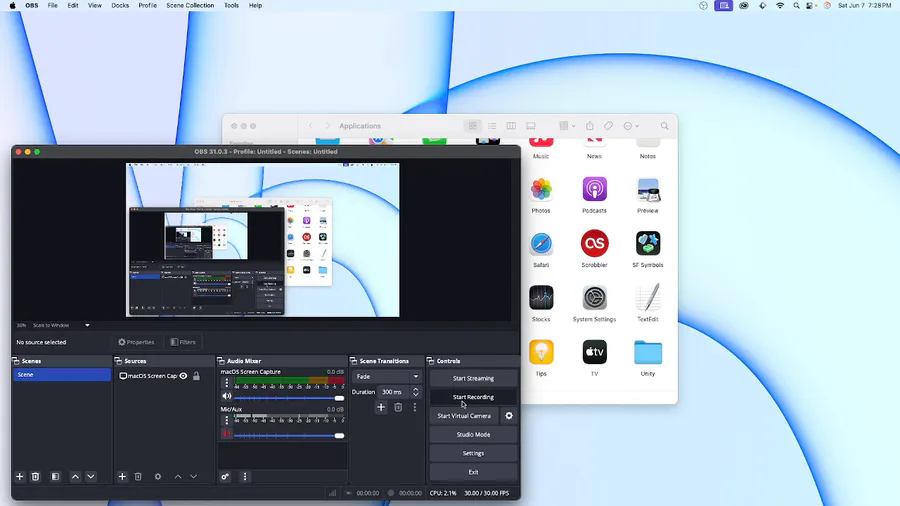Open transition properties three-dot menu

tap(414, 407)
